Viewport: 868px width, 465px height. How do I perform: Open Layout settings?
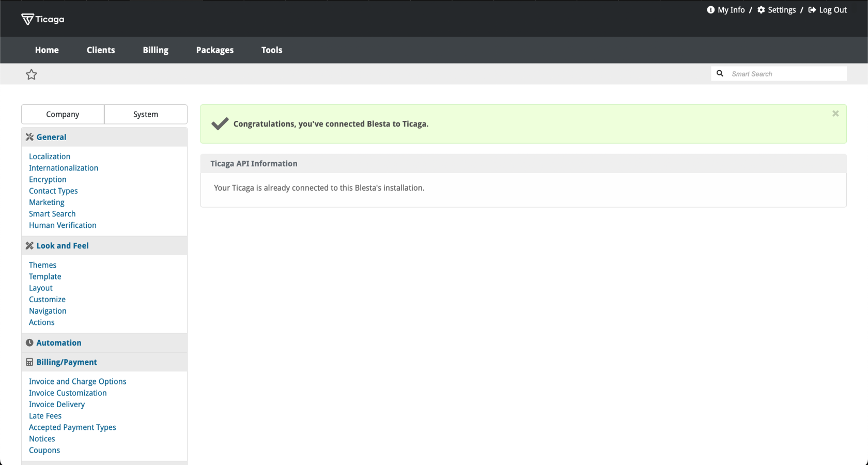click(x=41, y=288)
